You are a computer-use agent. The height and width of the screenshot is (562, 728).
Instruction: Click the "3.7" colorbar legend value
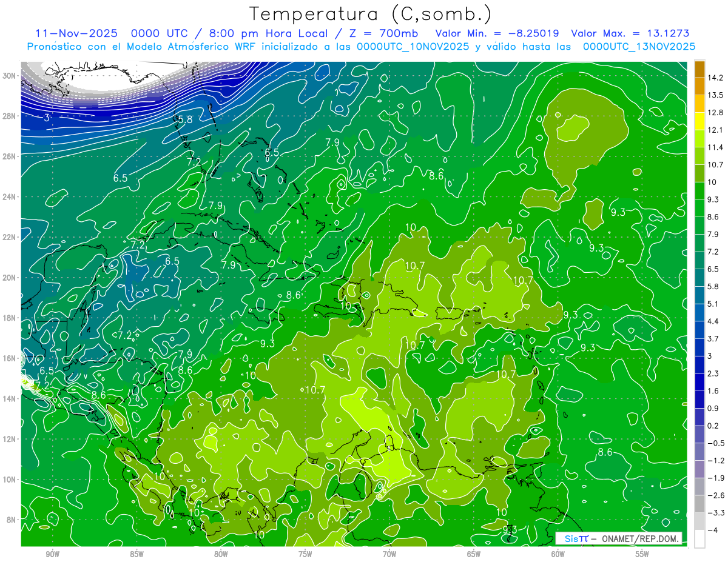(713, 338)
